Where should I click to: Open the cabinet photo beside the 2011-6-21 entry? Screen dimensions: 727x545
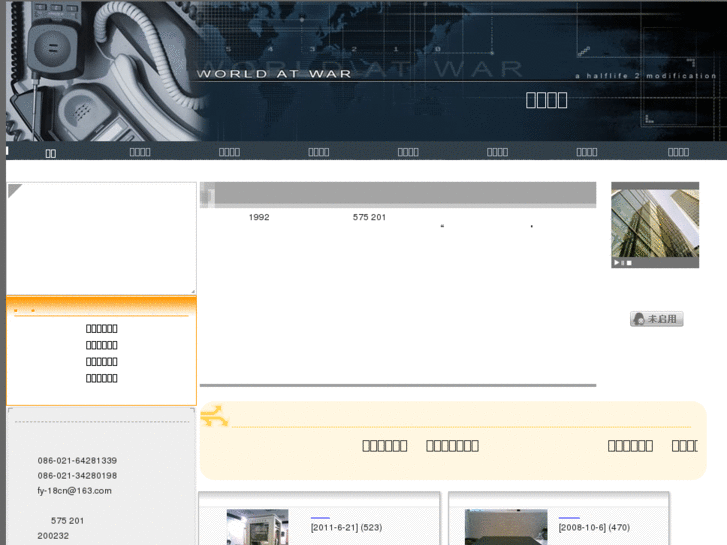[x=257, y=527]
